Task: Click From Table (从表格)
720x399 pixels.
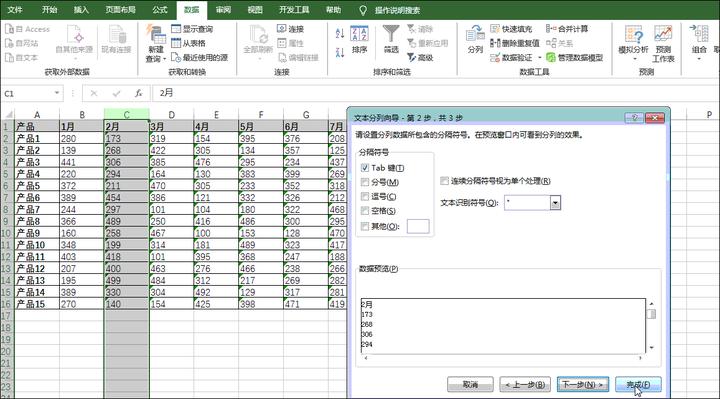Action: click(x=188, y=43)
